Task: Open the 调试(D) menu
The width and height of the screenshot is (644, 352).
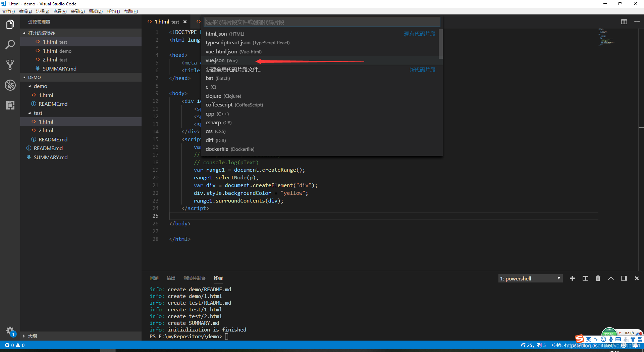Action: [x=96, y=11]
